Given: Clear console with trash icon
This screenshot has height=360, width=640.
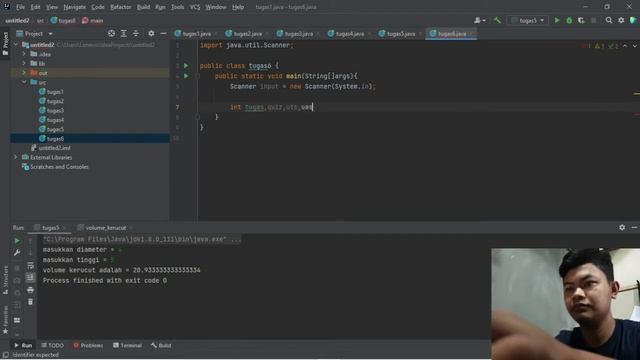Looking at the screenshot, I should tap(30, 302).
